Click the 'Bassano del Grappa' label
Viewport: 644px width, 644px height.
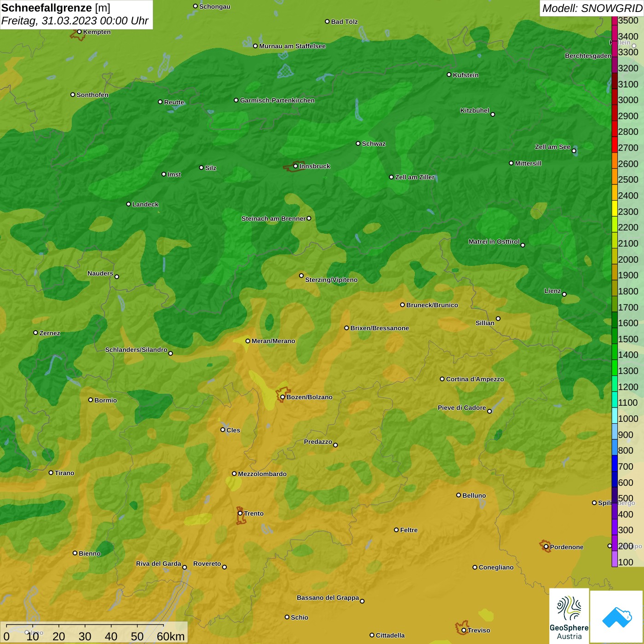(x=328, y=598)
